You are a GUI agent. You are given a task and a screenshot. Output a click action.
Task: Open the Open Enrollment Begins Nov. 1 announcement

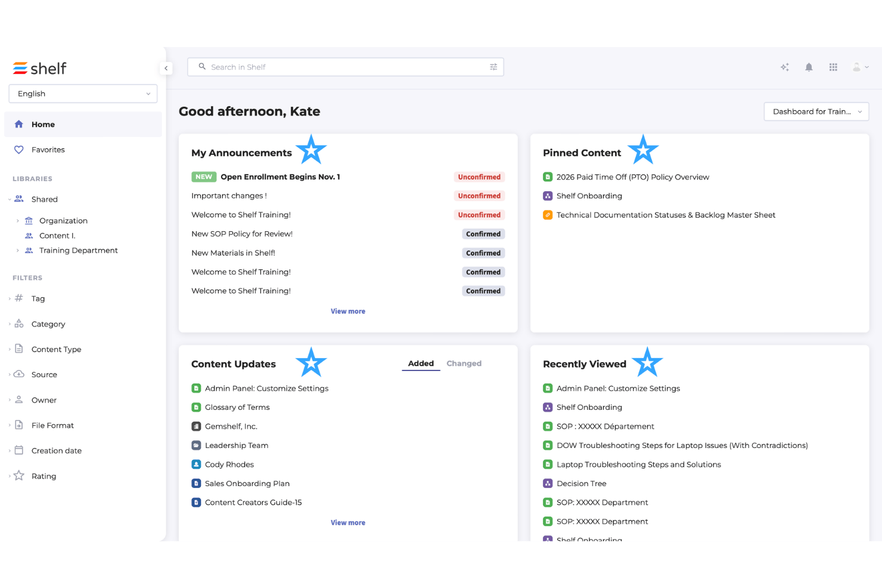coord(281,177)
